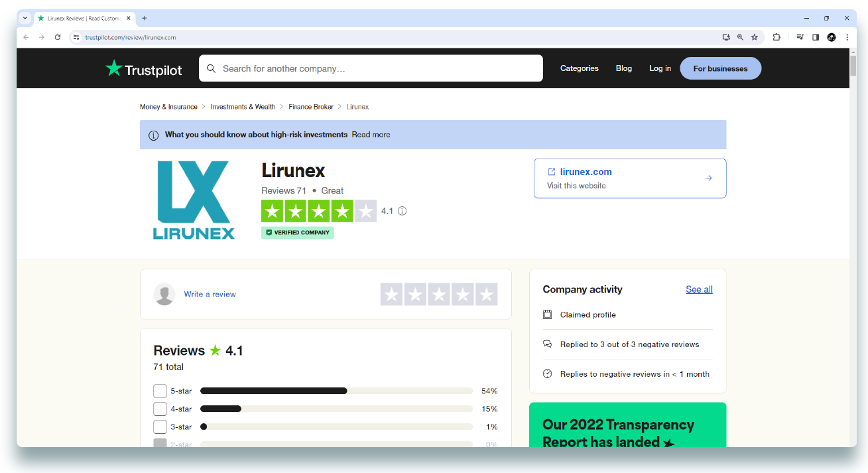Click the VERIFIED COMPANY badge
This screenshot has width=868, height=473.
(x=298, y=233)
